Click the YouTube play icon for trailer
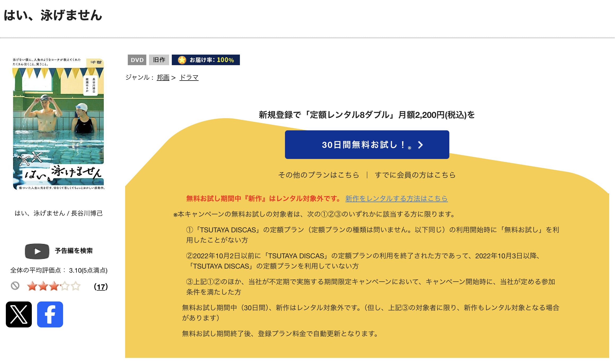Image resolution: width=615 pixels, height=364 pixels. coord(37,251)
